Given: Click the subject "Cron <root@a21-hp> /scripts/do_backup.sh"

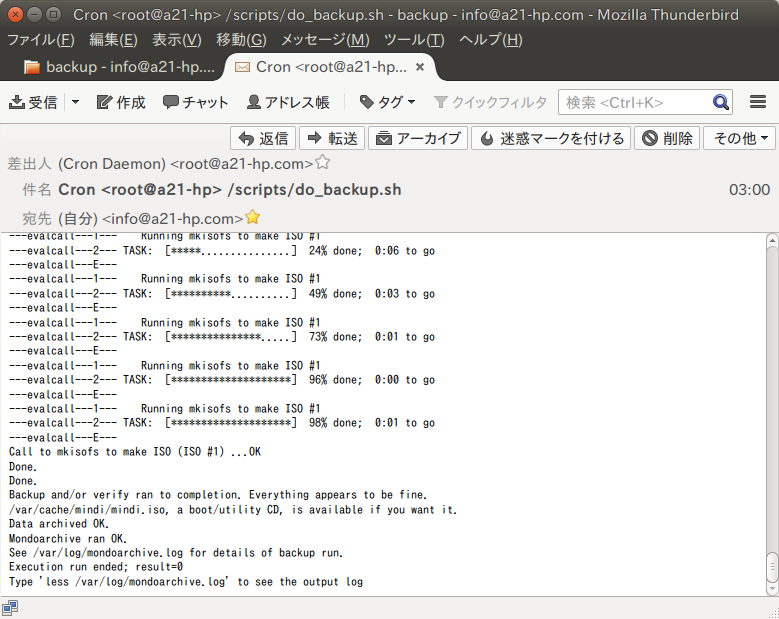Looking at the screenshot, I should click(230, 190).
